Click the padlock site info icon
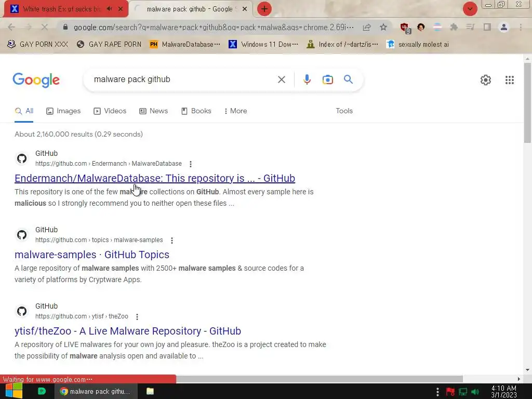Image resolution: width=532 pixels, height=399 pixels. pyautogui.click(x=65, y=27)
